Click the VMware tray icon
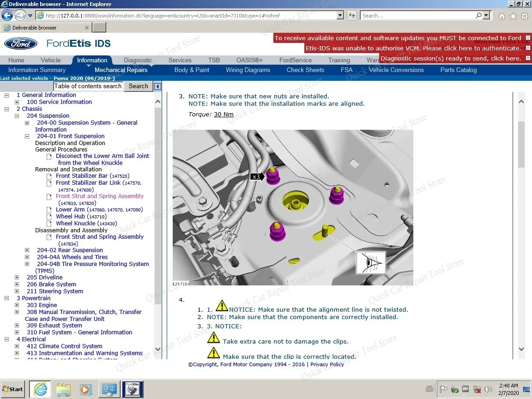532x399 pixels. point(465,389)
